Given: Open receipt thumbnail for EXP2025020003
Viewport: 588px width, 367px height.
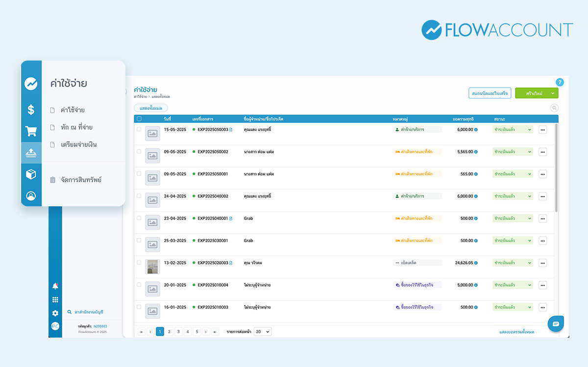Looking at the screenshot, I should click(152, 267).
